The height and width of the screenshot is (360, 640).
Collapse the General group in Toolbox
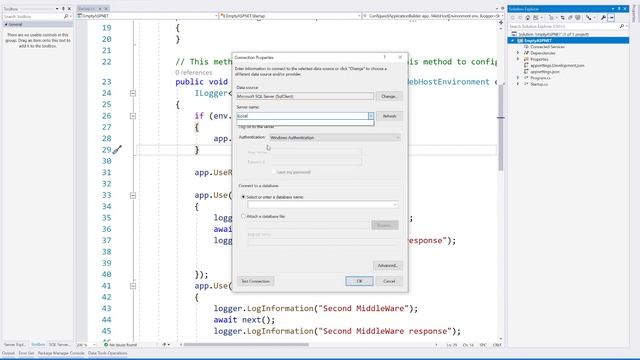pyautogui.click(x=6, y=24)
